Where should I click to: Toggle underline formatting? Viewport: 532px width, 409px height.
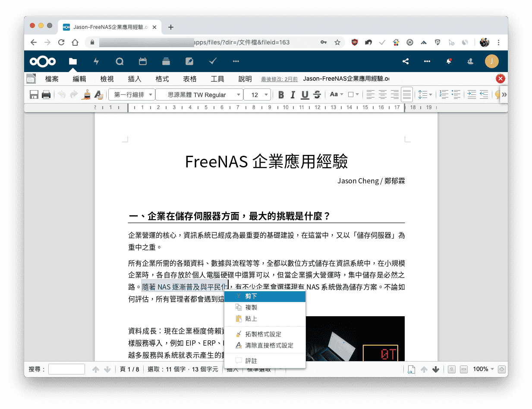[305, 94]
